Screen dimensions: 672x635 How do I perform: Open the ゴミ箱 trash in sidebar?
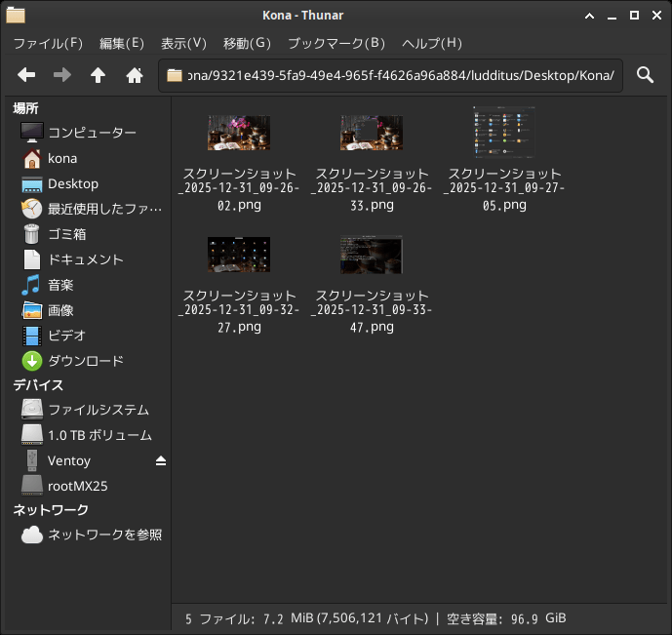point(66,234)
